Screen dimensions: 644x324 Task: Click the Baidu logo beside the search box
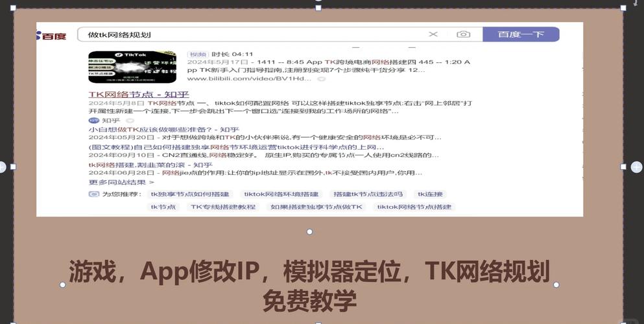coord(51,36)
